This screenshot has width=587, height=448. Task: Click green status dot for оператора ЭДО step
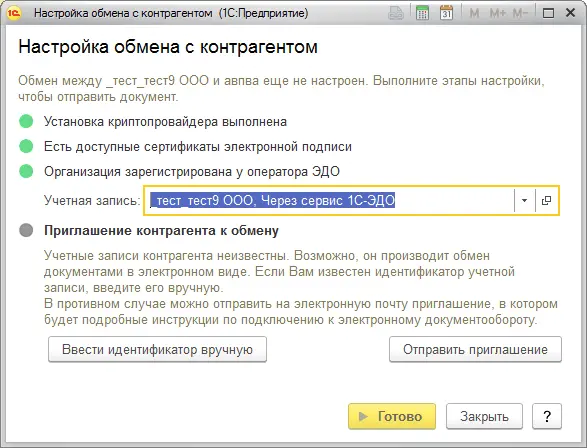tap(26, 171)
